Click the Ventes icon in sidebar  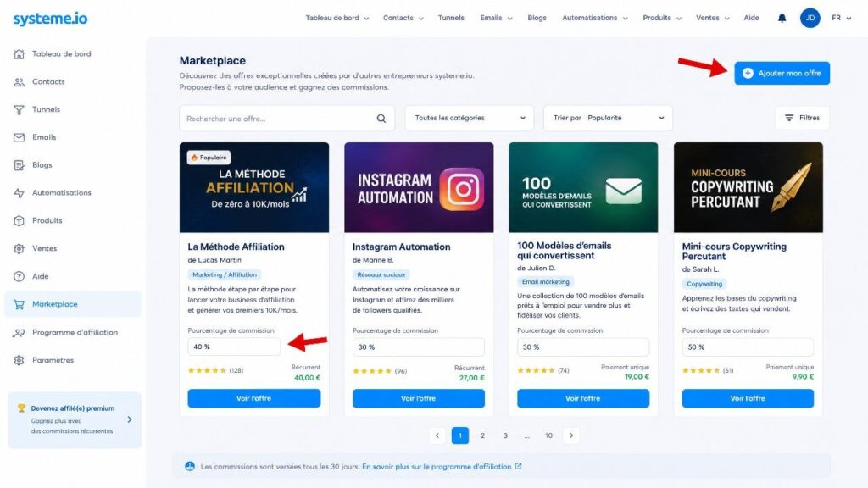click(19, 248)
